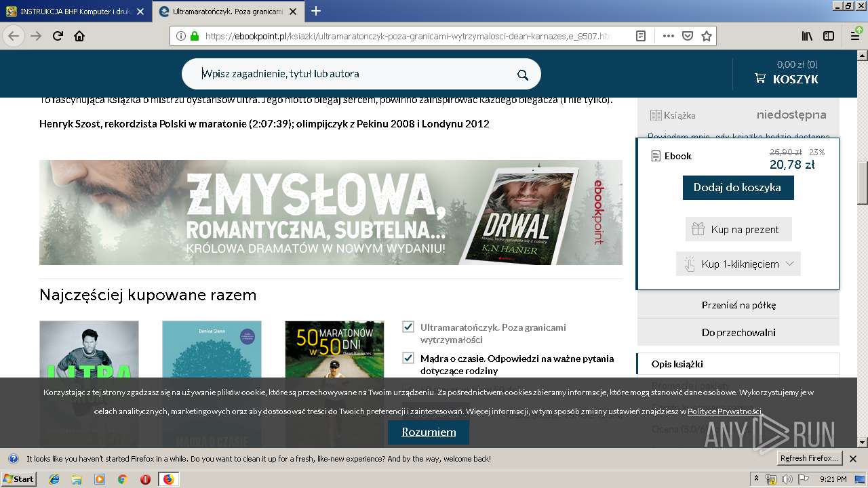Click the shopping cart icon
This screenshot has width=868, height=488.
tap(760, 79)
